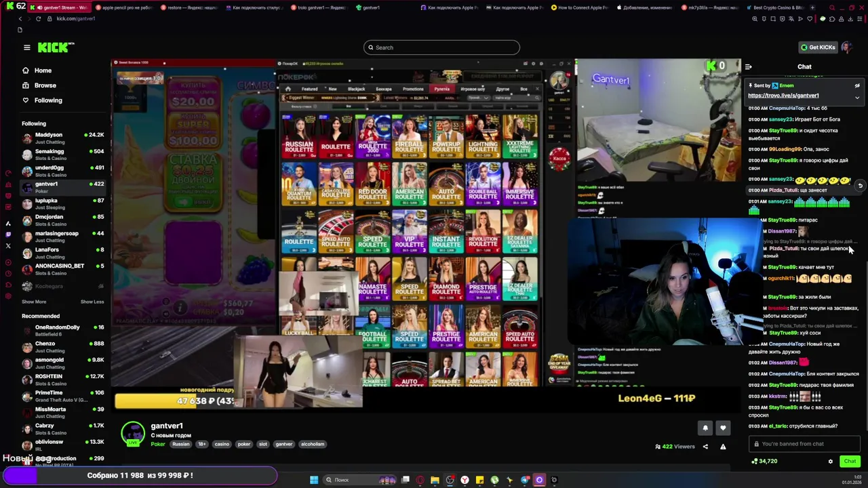Click the follow heart button
The width and height of the screenshot is (868, 488).
tap(723, 428)
